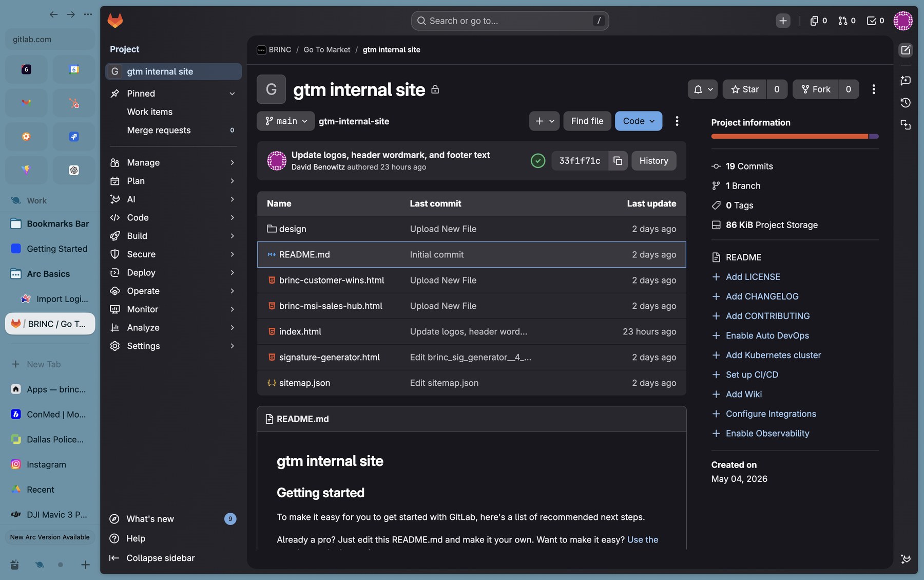This screenshot has width=924, height=580.
Task: Open the Instagram tab in Arc sidebar
Action: 50,464
